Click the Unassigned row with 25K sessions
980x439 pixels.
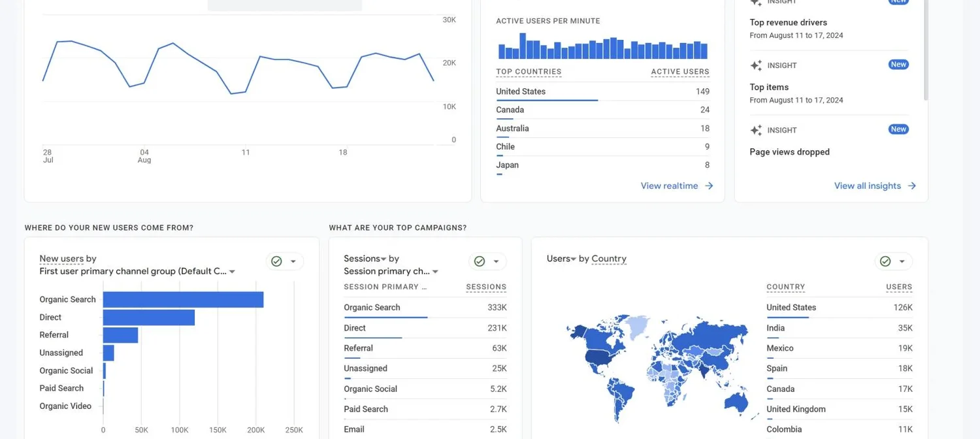425,368
